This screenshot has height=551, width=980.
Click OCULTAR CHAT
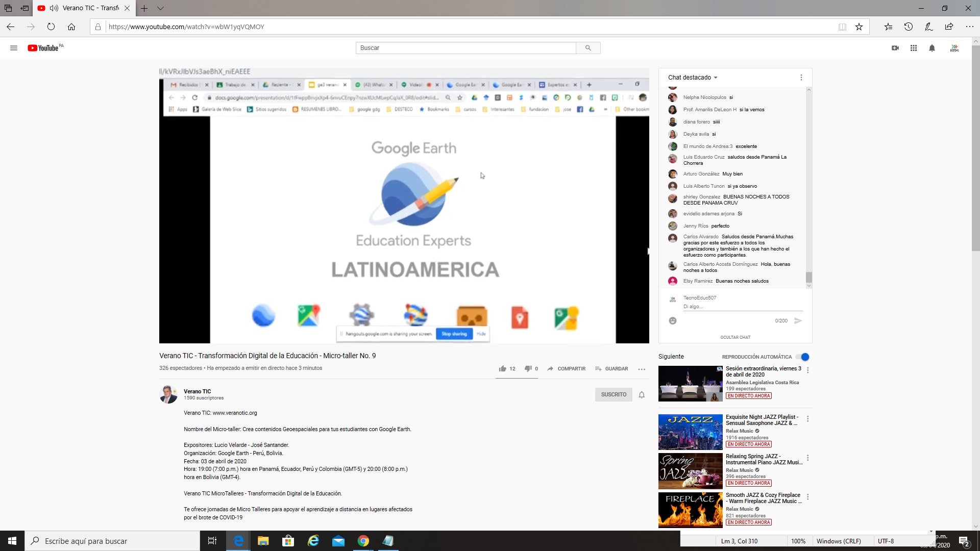735,337
